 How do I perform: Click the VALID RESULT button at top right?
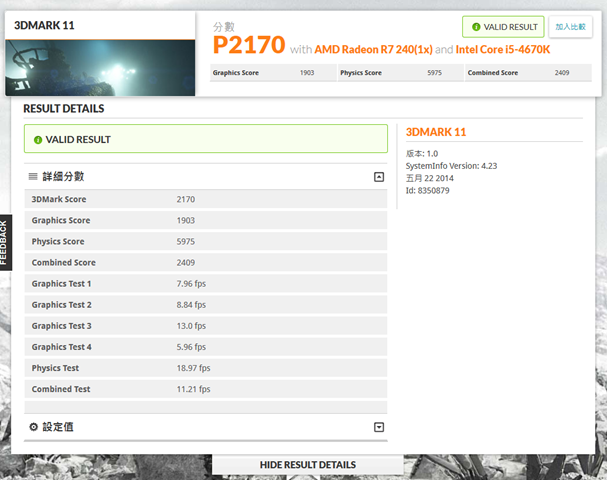tap(503, 27)
